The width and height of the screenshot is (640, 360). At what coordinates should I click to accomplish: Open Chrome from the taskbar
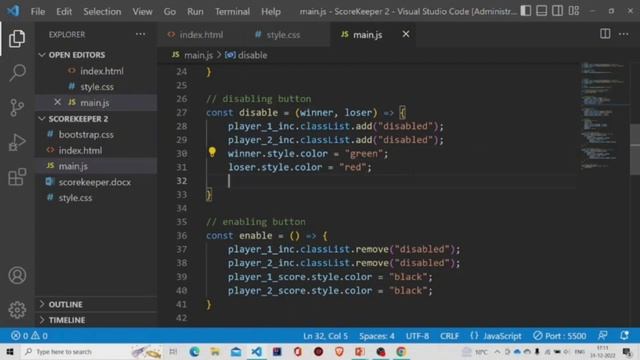tap(401, 351)
